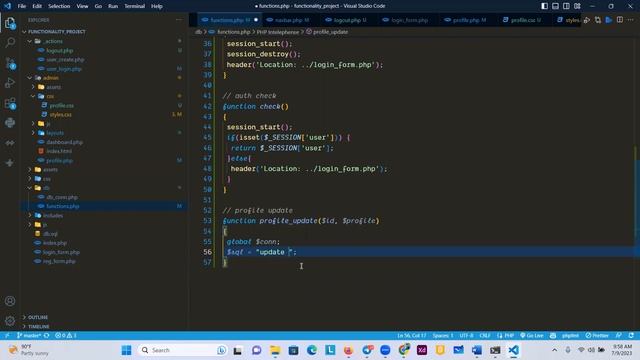Expand the TIMELINE section
Screen dimensions: 640x360
38,327
